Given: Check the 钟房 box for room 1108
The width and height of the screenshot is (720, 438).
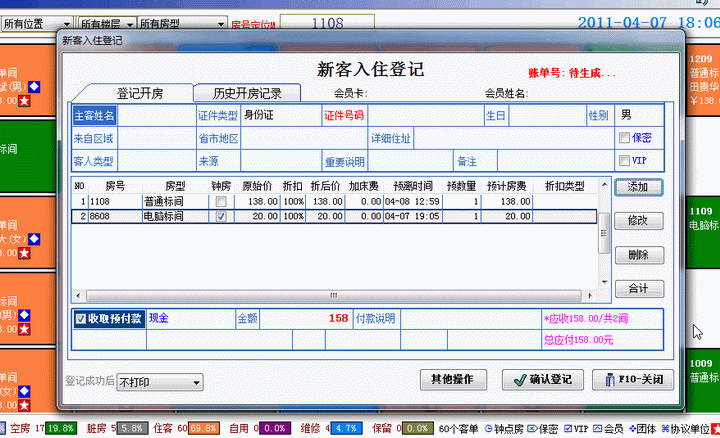Looking at the screenshot, I should point(220,202).
